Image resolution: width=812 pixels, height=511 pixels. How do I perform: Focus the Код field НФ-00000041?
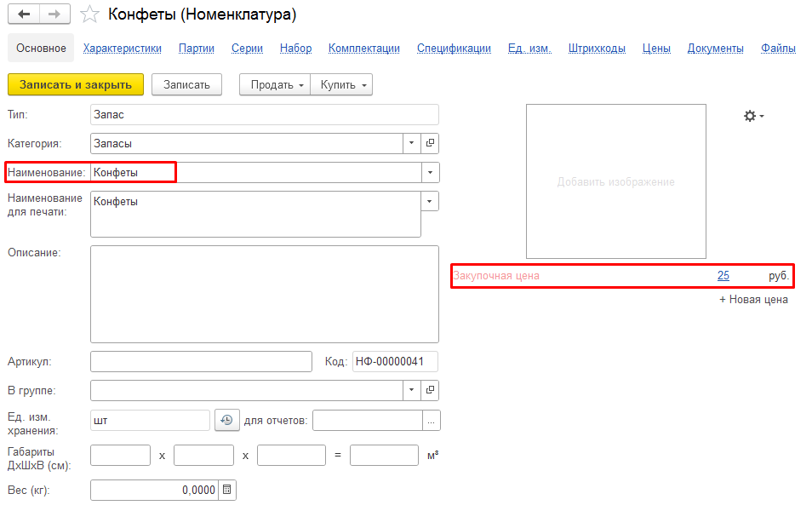395,361
